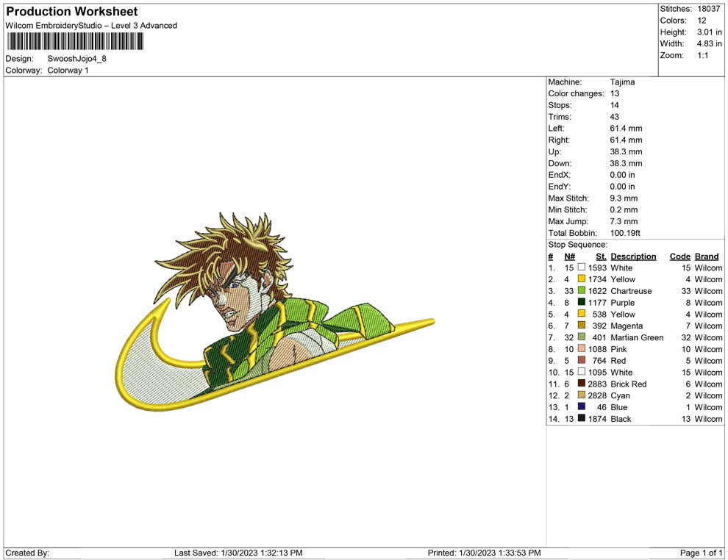Click the Black color swatch in row 14
This screenshot has height=560, width=728.
(x=581, y=418)
